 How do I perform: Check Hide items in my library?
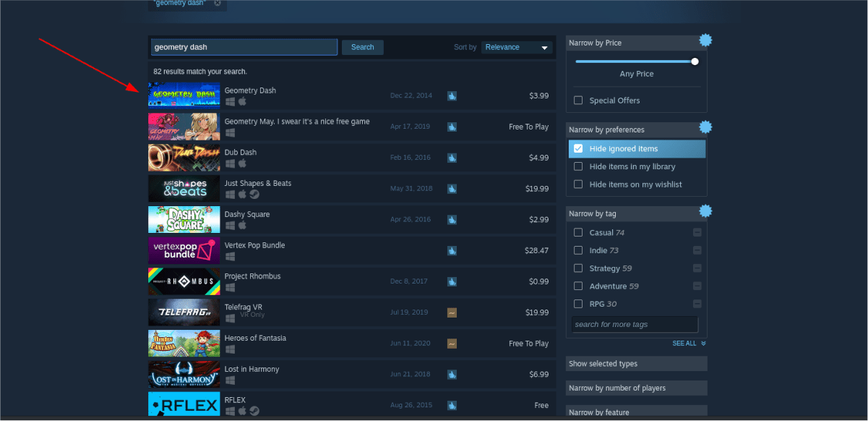point(578,166)
